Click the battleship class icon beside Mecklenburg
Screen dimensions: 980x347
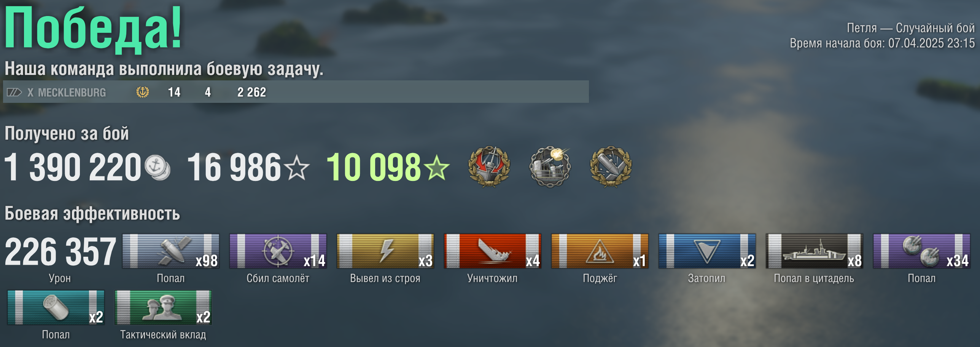14,92
